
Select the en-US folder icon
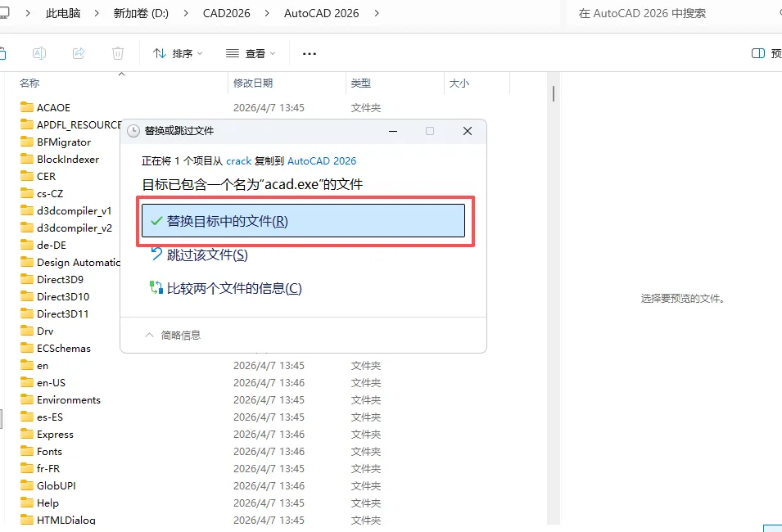[27, 382]
